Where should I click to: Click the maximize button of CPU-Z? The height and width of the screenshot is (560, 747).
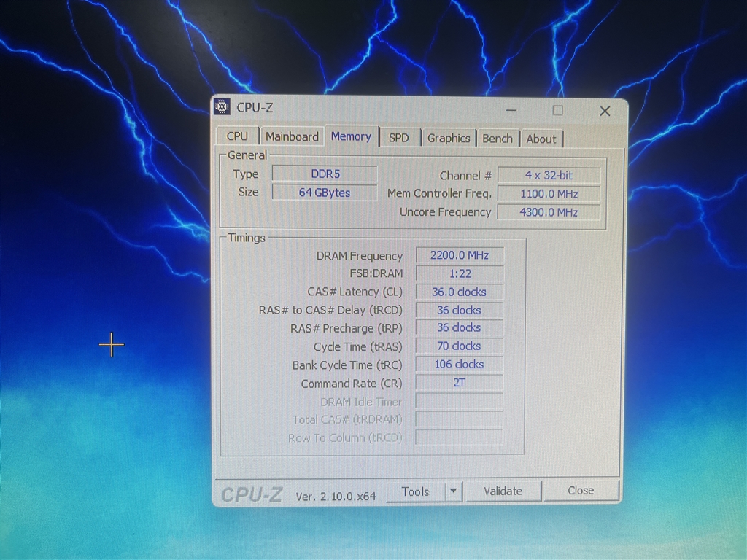[558, 111]
